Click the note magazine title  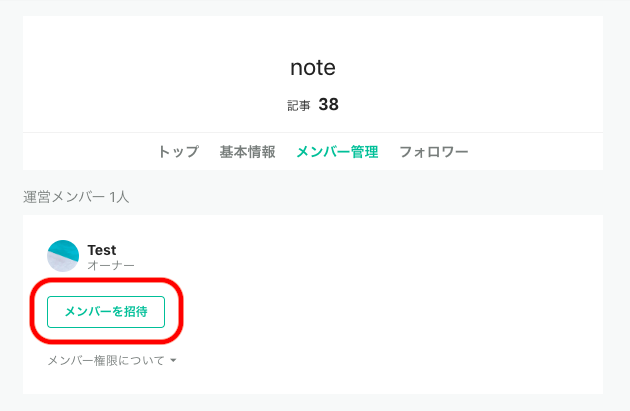click(313, 67)
